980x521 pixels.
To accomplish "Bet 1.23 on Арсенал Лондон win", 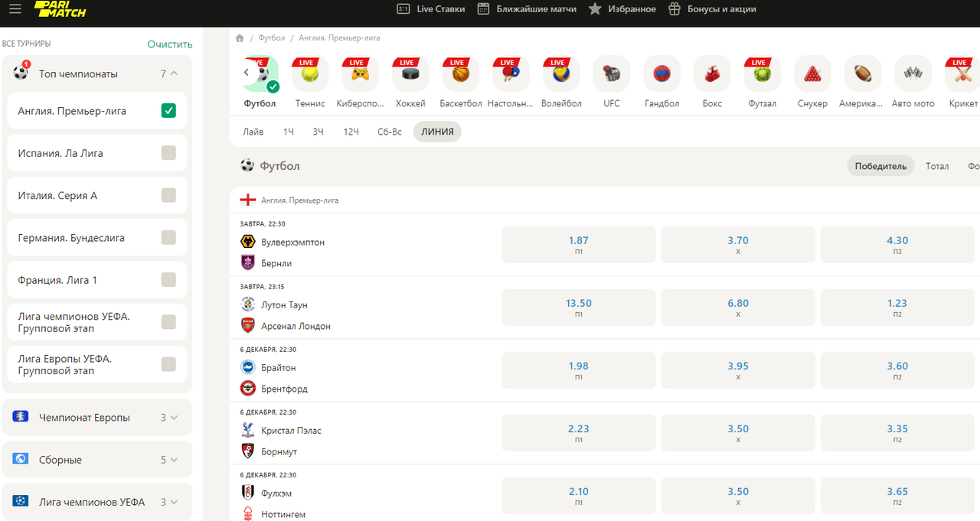I will click(897, 308).
